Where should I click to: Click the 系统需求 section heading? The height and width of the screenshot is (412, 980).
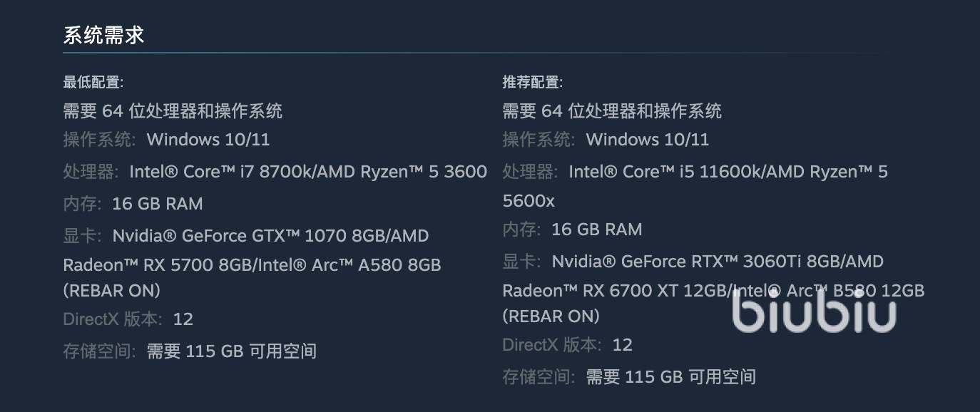(x=104, y=36)
